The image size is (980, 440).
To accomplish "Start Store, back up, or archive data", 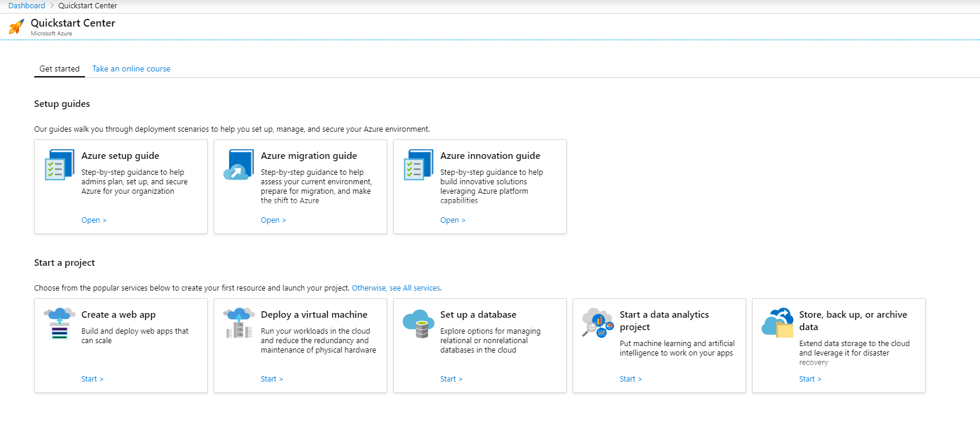I will pyautogui.click(x=810, y=379).
